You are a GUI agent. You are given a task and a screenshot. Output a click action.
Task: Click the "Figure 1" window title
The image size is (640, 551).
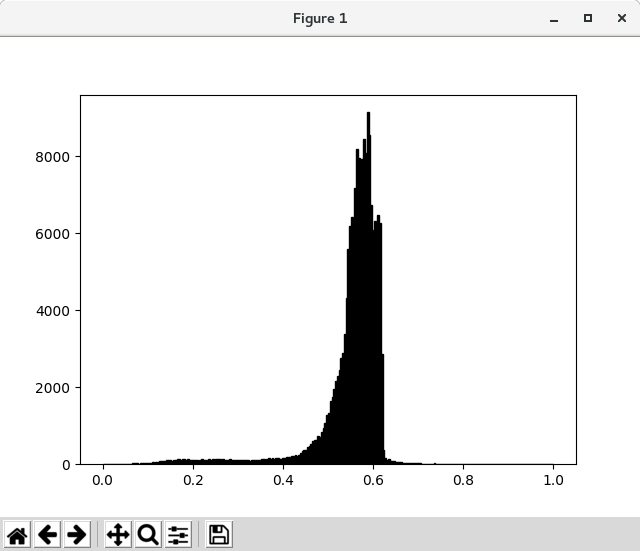tap(320, 18)
